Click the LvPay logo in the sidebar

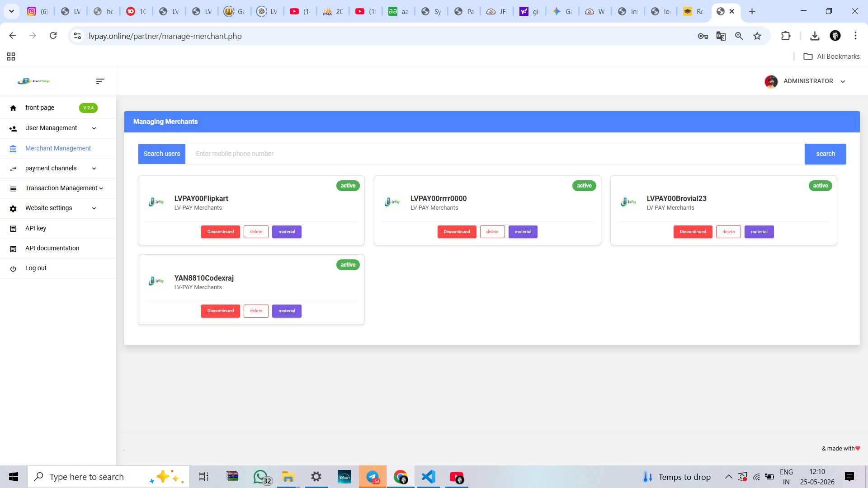34,81
